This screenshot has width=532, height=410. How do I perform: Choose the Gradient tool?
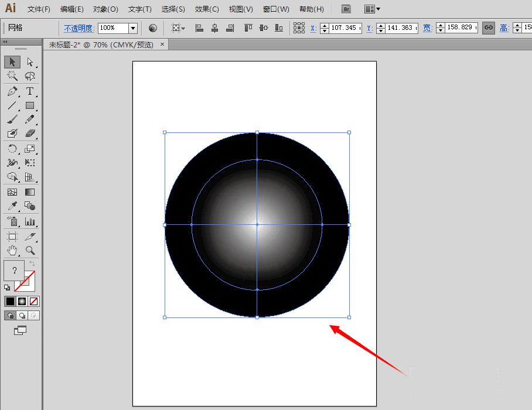[30, 192]
